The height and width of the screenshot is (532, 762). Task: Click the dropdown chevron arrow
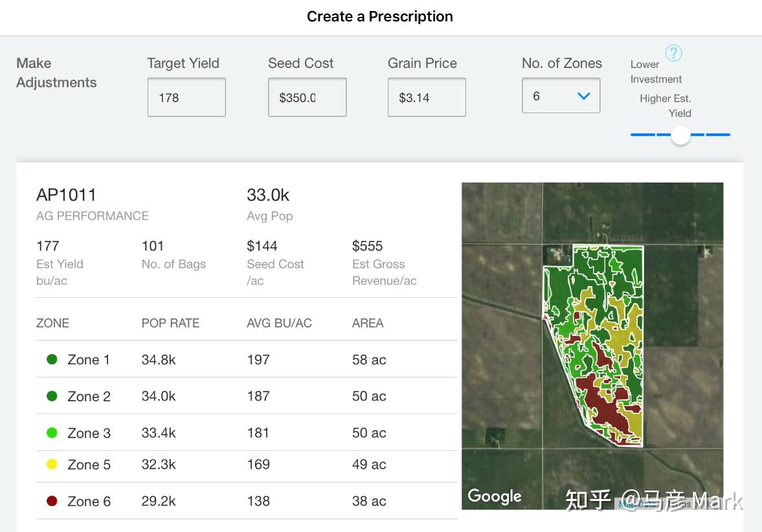[x=583, y=96]
